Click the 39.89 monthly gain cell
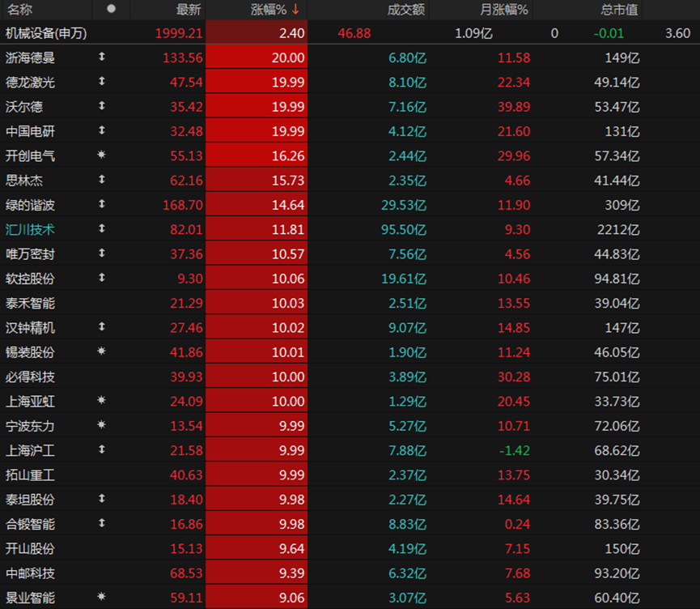Viewport: 700px width, 609px height. click(x=514, y=107)
